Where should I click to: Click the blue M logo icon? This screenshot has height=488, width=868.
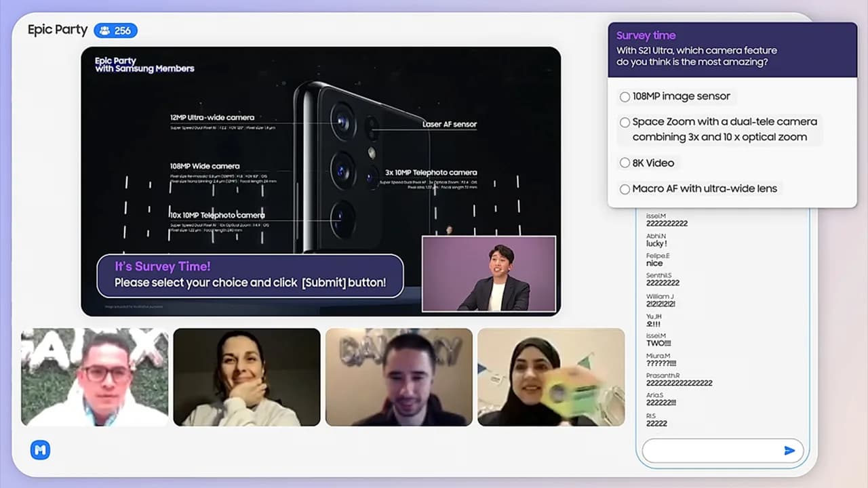pos(40,450)
